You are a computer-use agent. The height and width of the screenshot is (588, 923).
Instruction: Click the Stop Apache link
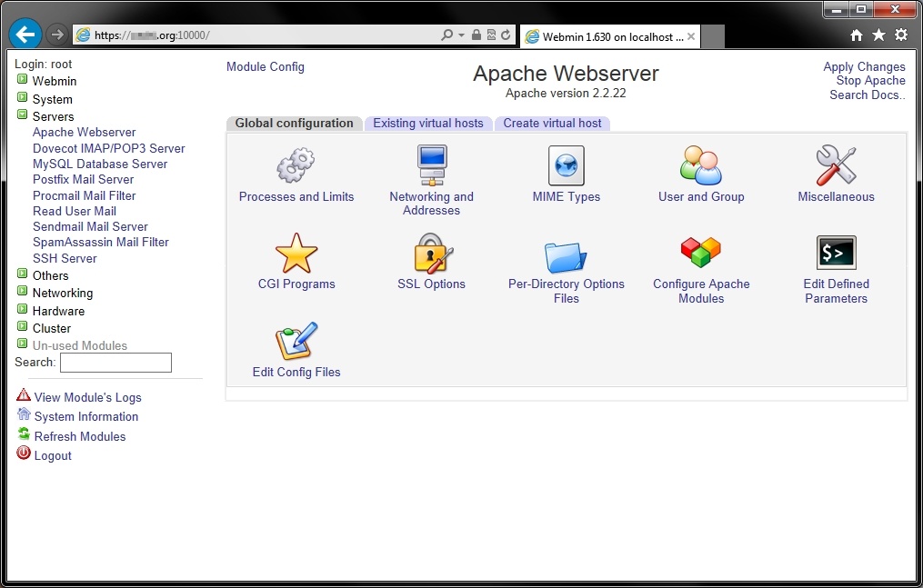[870, 80]
